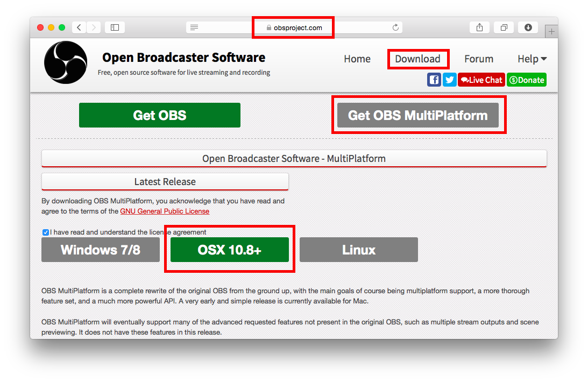Open the OBS Twitter icon
Image resolution: width=588 pixels, height=382 pixels.
point(449,80)
